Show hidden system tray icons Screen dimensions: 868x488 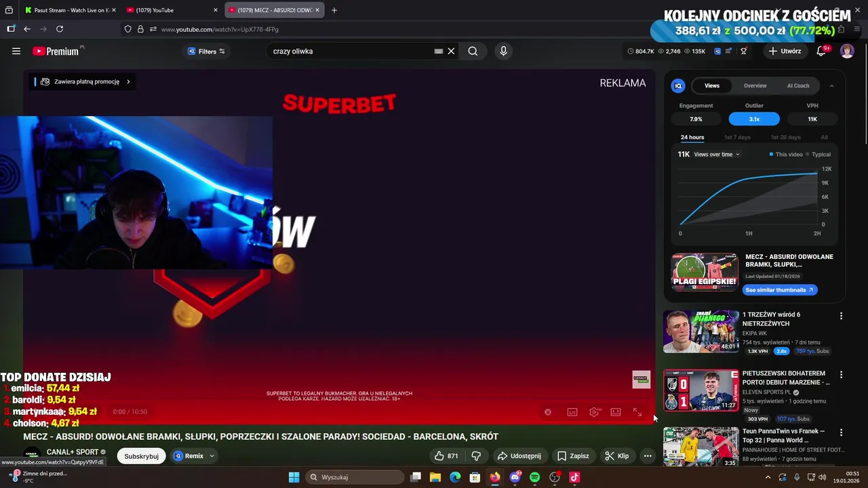768,477
